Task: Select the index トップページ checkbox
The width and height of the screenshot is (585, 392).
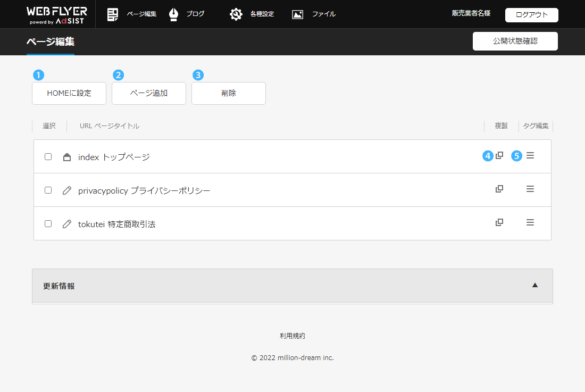Action: click(x=48, y=157)
